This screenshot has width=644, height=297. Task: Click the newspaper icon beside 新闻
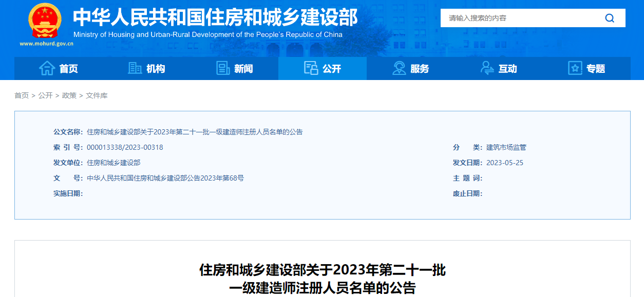click(x=223, y=68)
